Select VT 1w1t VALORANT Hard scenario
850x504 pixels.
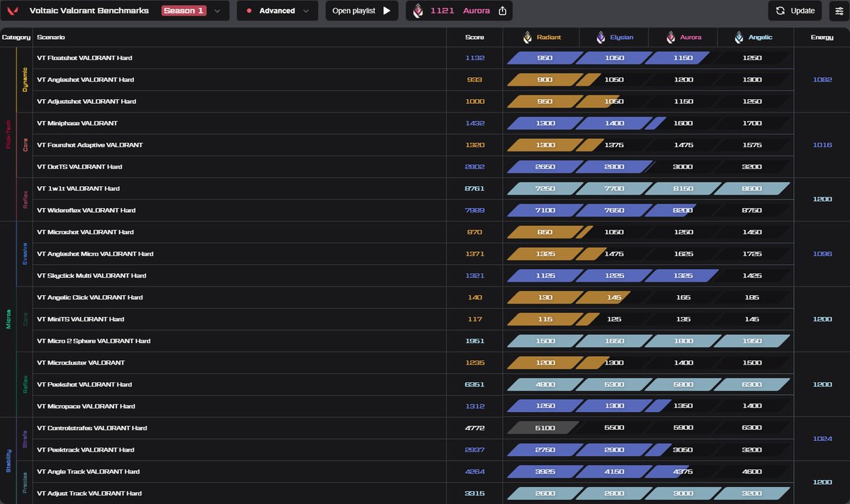(78, 189)
